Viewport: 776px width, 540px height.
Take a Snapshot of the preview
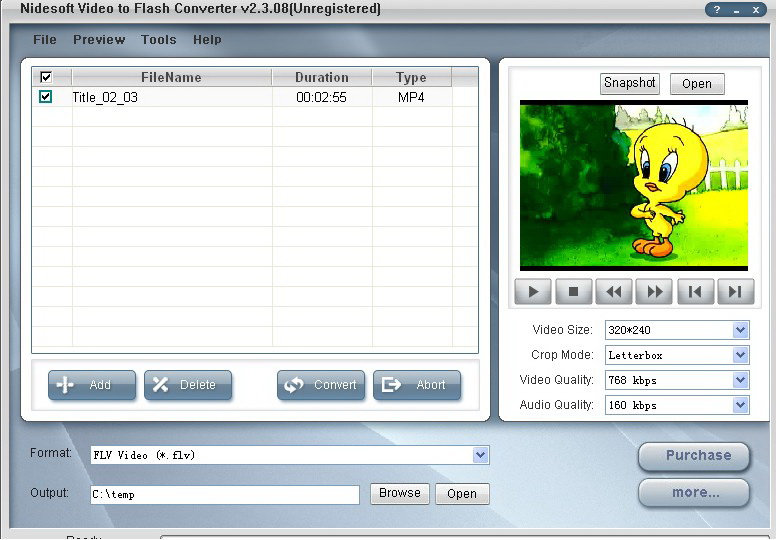point(630,83)
